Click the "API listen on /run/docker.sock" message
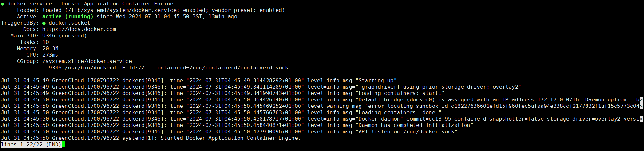 pos(408,132)
